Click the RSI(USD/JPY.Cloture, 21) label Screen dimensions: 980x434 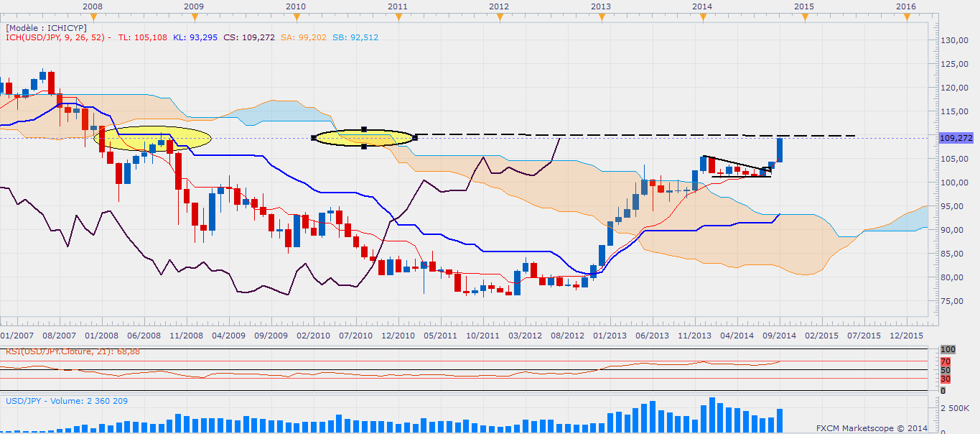pos(72,351)
